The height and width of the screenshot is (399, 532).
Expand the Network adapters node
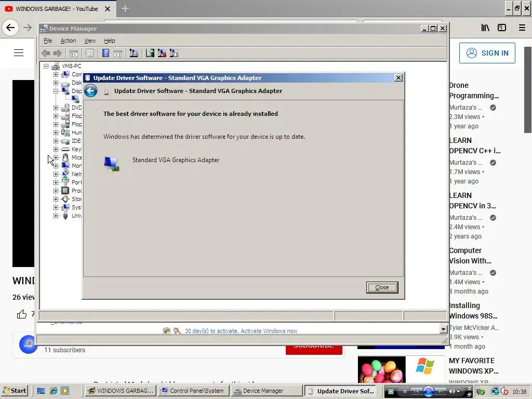pyautogui.click(x=56, y=174)
